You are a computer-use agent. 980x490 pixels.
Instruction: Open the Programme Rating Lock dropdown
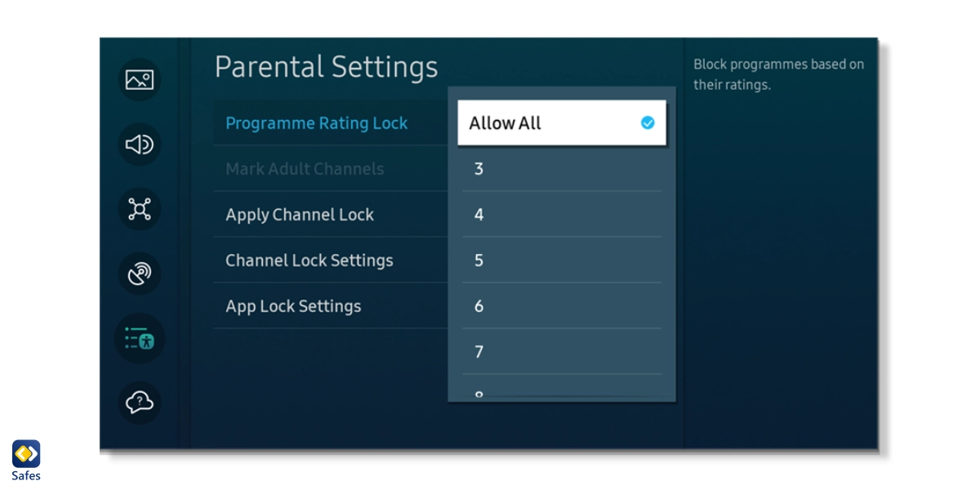(317, 122)
